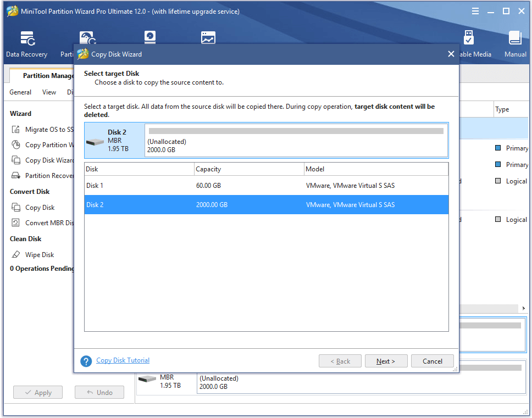Click the Copy Disk Wizard sidebar icon
Viewport: 532px width, 418px height.
[x=15, y=160]
